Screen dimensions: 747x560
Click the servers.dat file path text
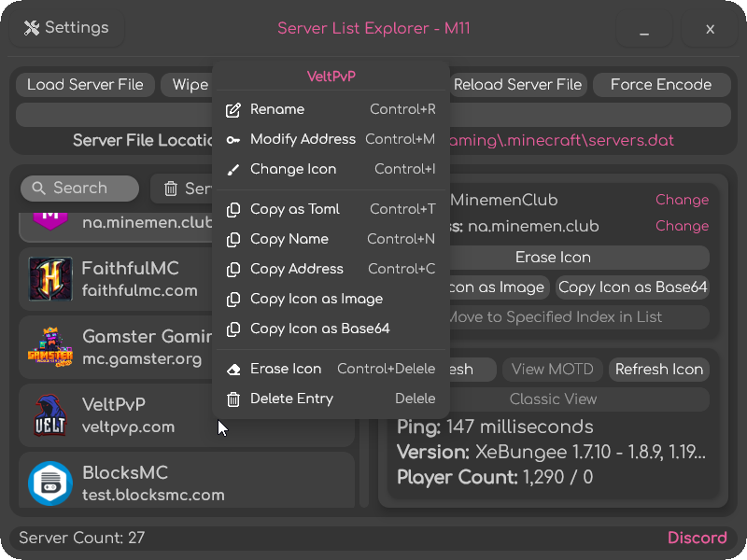(562, 141)
